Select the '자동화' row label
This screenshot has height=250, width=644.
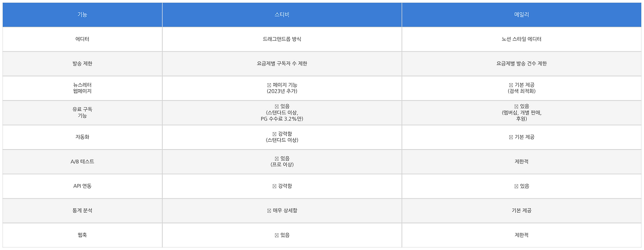point(83,137)
